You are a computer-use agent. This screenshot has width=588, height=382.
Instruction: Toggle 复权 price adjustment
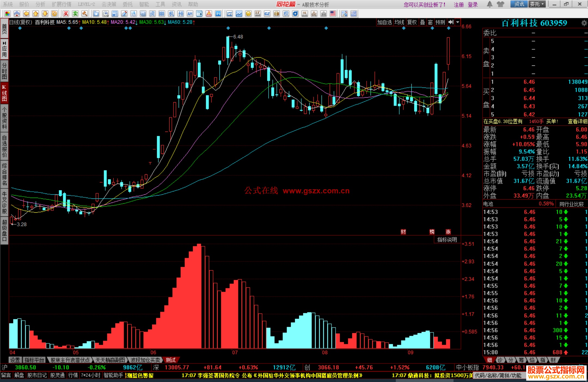coord(412,22)
